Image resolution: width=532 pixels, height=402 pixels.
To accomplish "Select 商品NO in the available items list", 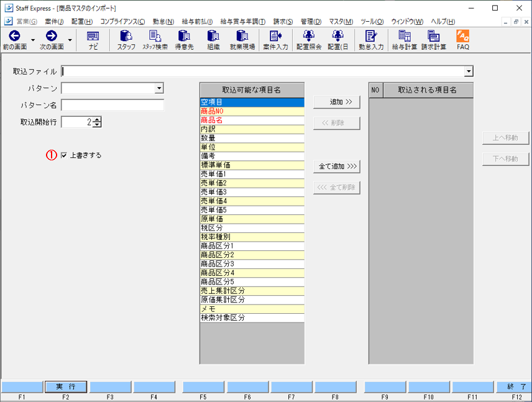I will point(252,111).
